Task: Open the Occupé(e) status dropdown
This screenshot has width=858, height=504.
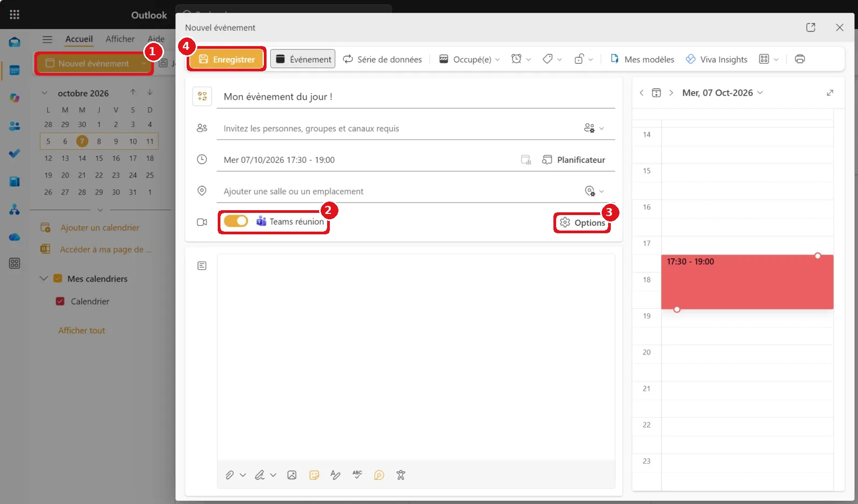Action: tap(469, 59)
